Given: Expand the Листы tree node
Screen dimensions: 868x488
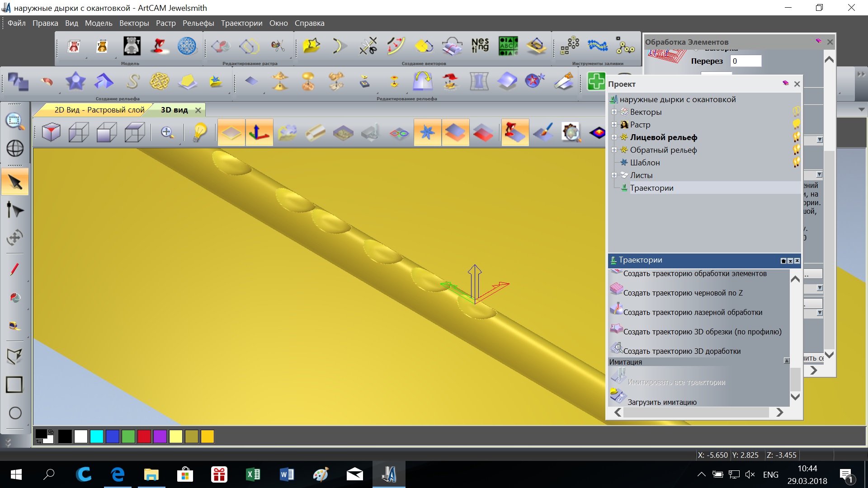Looking at the screenshot, I should tap(614, 175).
